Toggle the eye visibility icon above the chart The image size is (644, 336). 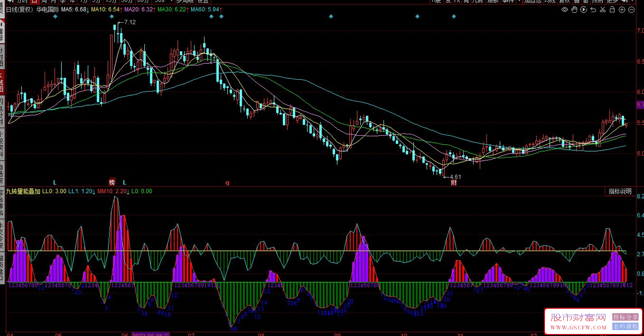point(565,9)
